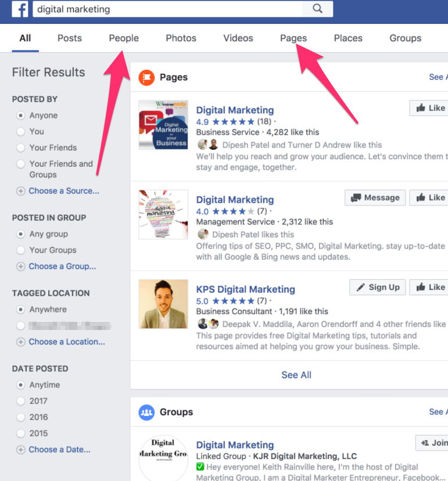448x481 pixels.
Task: Select the You radio option
Action: [x=20, y=132]
